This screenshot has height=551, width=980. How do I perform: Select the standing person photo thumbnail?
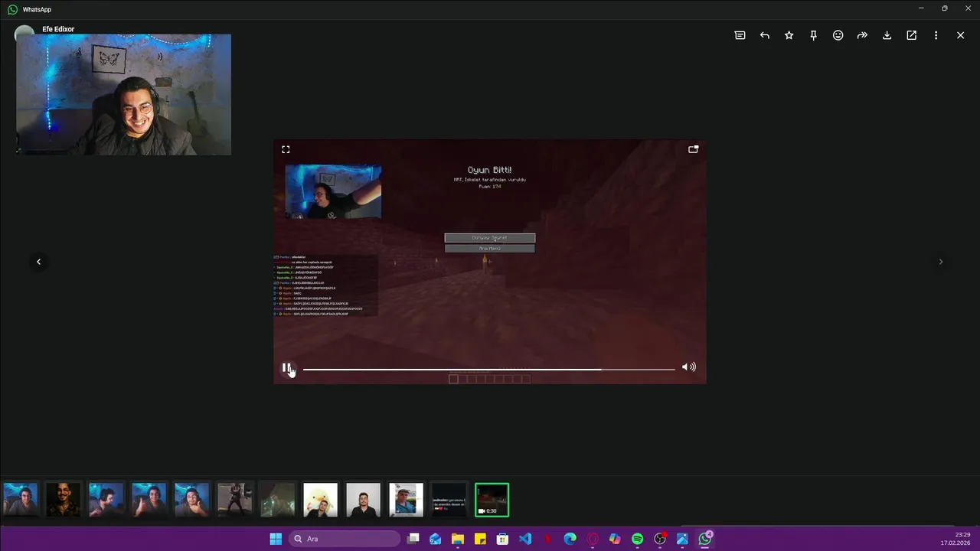pos(234,500)
